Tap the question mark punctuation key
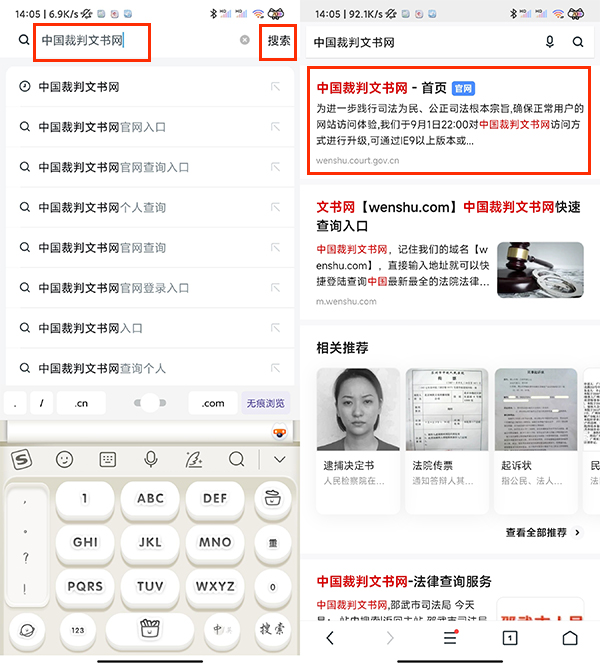600x667 pixels. 26,558
